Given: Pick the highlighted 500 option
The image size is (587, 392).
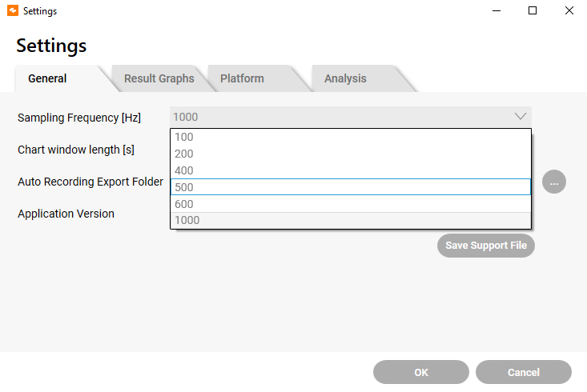Looking at the screenshot, I should click(x=351, y=187).
